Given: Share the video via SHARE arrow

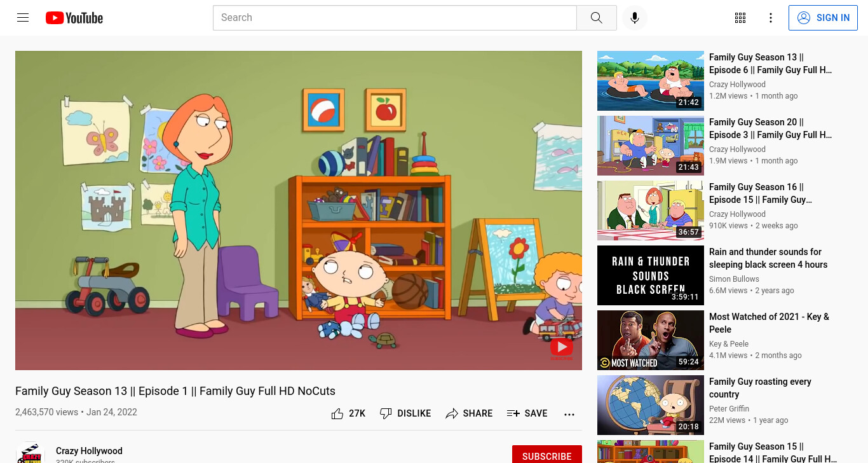Looking at the screenshot, I should pos(469,413).
